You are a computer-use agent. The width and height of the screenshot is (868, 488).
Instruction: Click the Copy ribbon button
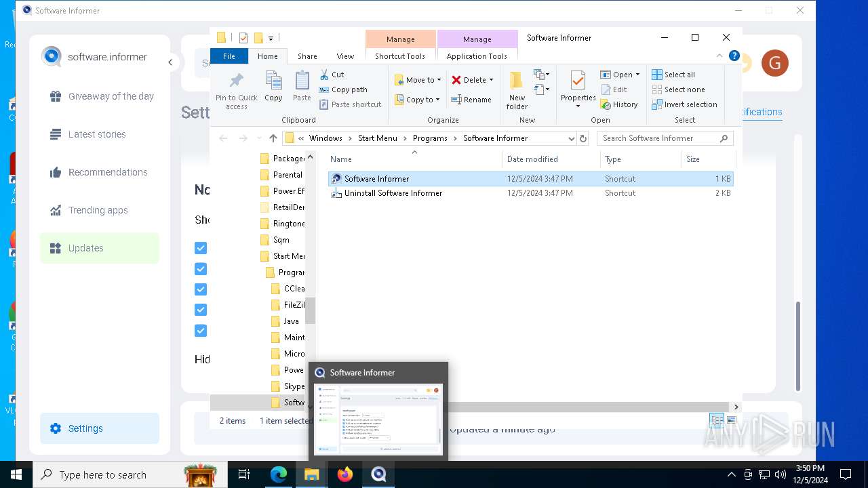coord(273,86)
